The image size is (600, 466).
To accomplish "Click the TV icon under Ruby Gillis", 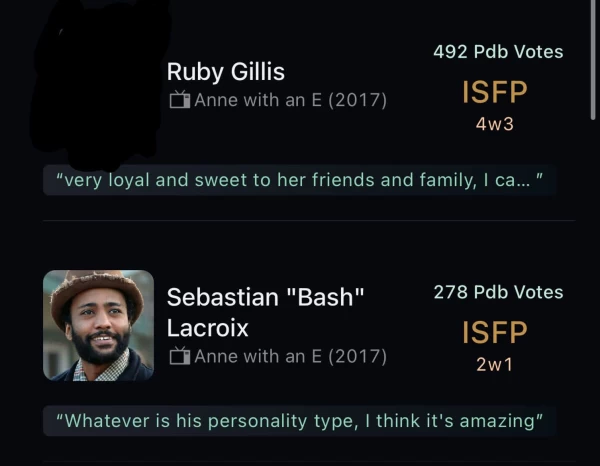I will pos(179,100).
